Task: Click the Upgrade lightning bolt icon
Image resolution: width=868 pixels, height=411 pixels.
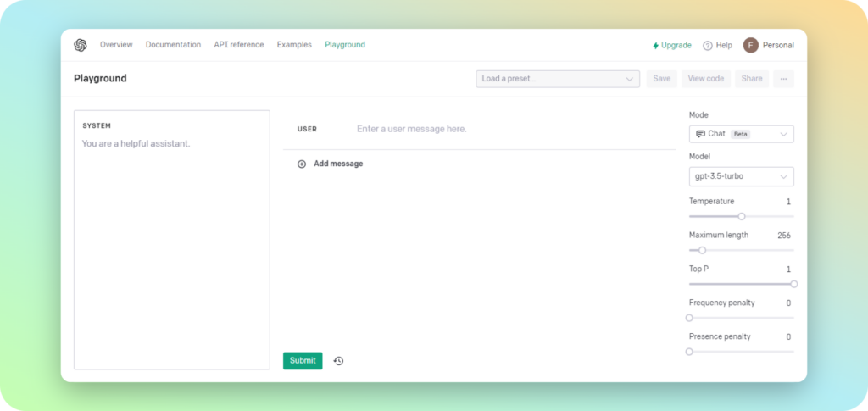Action: pyautogui.click(x=655, y=46)
